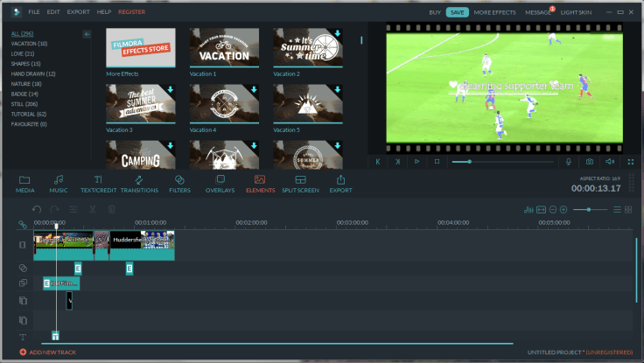
Task: Select the HAND DRAWN (12) category
Action: [33, 74]
